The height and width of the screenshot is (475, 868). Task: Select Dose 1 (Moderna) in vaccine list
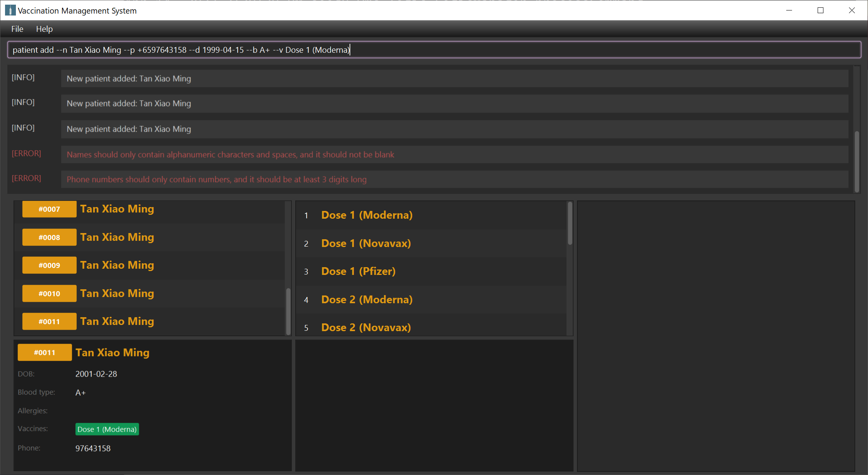point(367,215)
